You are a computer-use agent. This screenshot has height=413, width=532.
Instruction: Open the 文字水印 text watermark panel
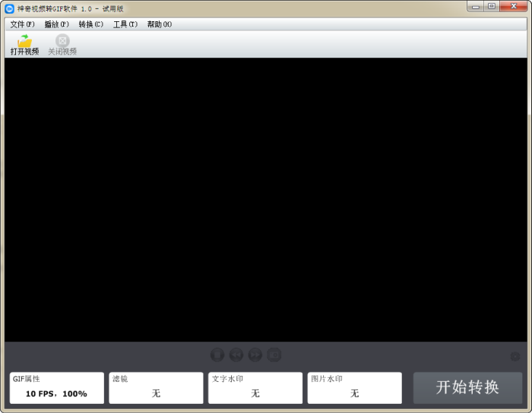tap(255, 388)
